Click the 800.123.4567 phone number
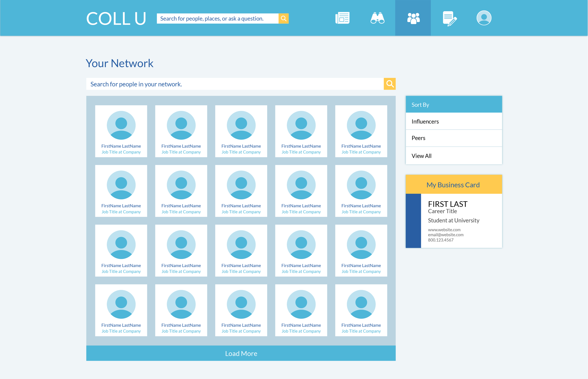Viewport: 588px width, 379px height. click(x=441, y=240)
